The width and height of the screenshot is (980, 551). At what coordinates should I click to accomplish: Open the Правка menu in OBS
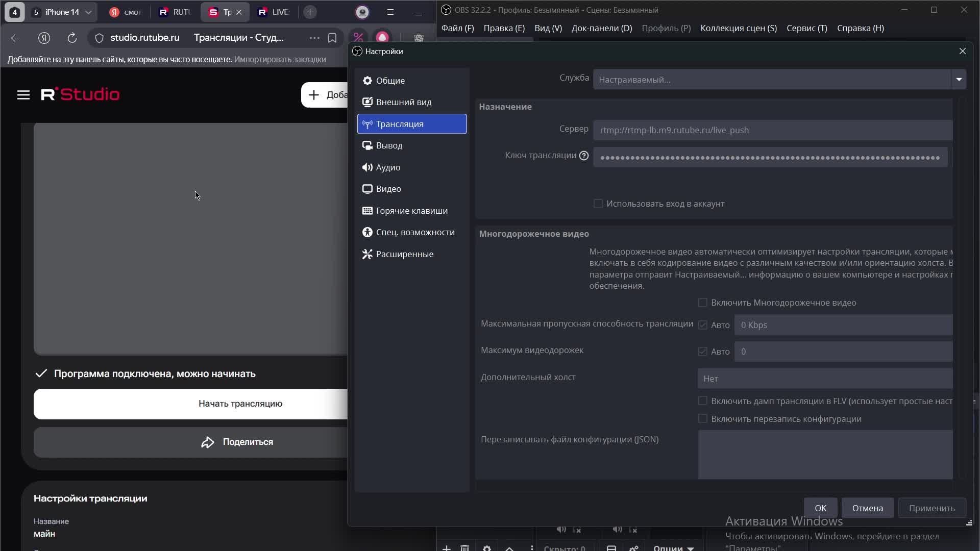pyautogui.click(x=504, y=28)
